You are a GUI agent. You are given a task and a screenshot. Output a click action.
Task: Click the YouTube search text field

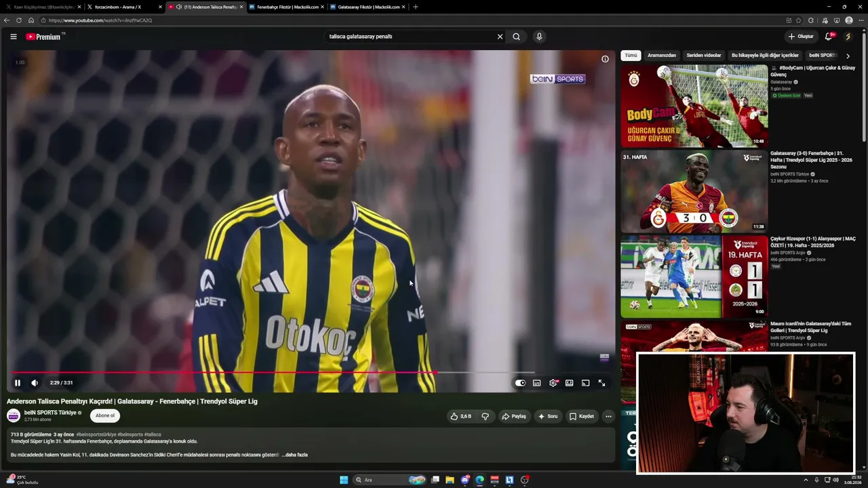pyautogui.click(x=410, y=37)
